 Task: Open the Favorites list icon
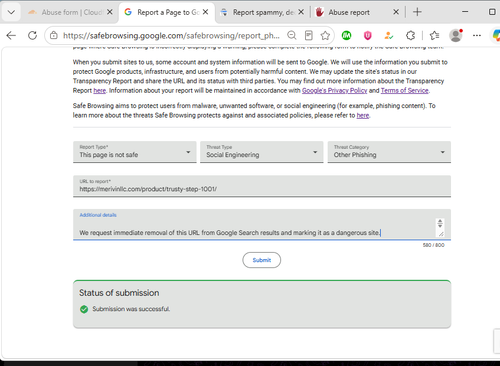pyautogui.click(x=434, y=35)
